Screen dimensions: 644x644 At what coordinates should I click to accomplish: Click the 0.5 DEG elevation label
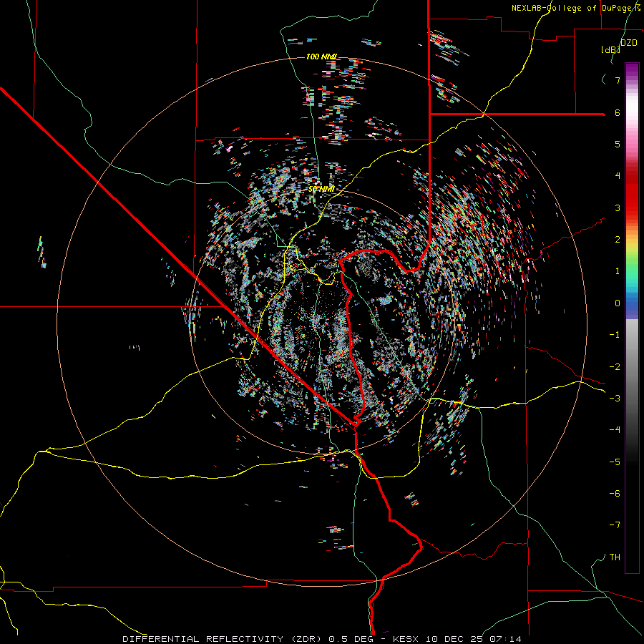351,639
